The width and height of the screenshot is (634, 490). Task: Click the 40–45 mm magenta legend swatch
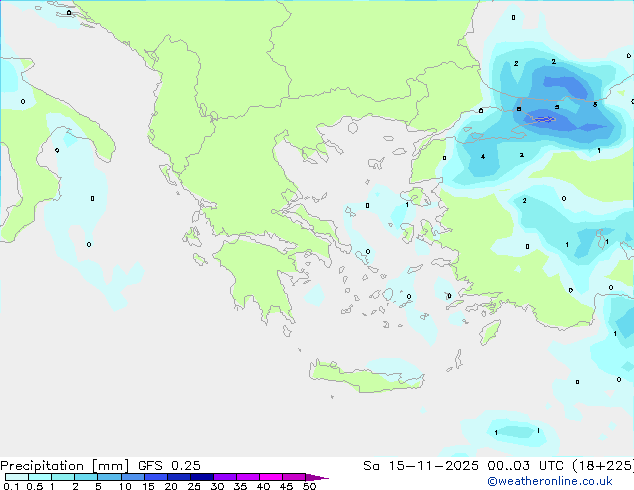pyautogui.click(x=271, y=477)
